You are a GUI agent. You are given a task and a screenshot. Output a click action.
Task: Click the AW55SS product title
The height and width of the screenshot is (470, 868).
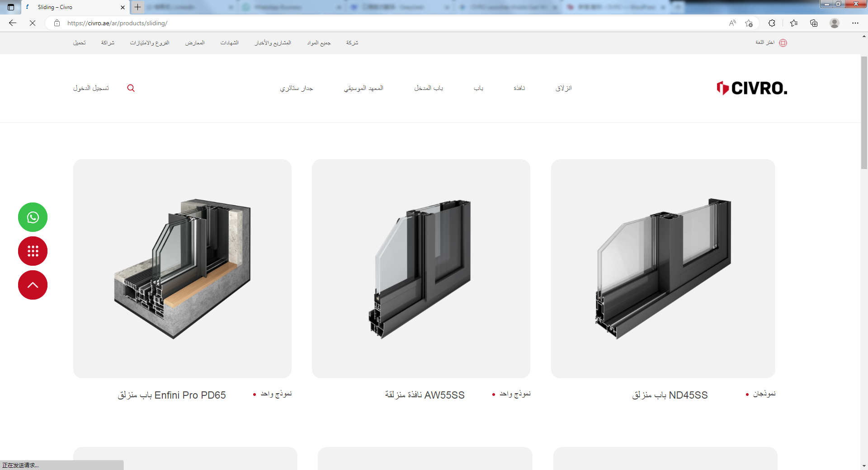tap(425, 395)
